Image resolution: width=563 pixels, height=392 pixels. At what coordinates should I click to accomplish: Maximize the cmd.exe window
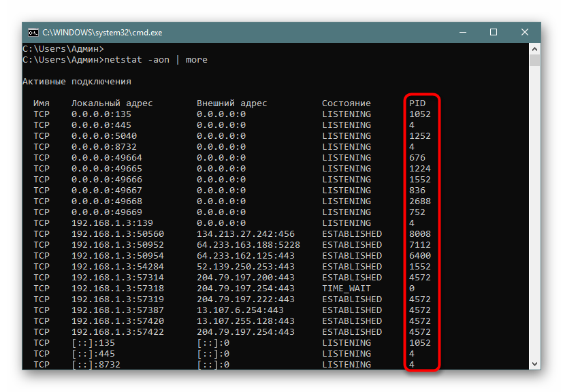point(494,32)
